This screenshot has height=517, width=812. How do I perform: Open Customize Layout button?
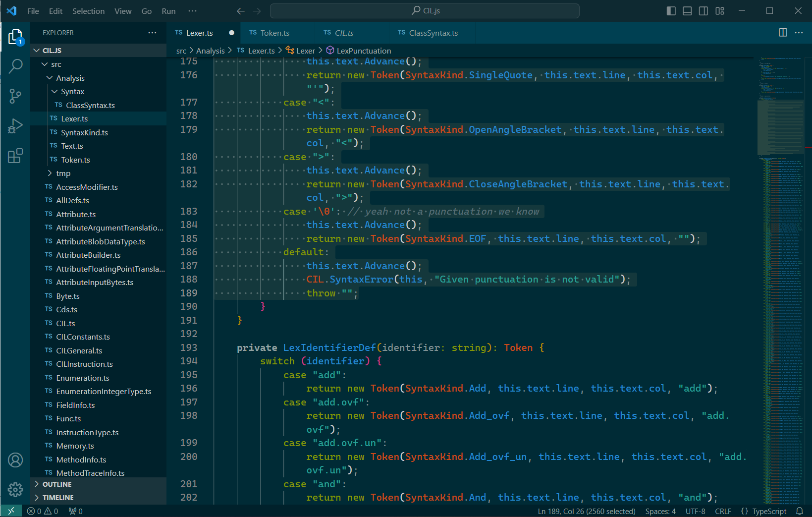pos(720,11)
